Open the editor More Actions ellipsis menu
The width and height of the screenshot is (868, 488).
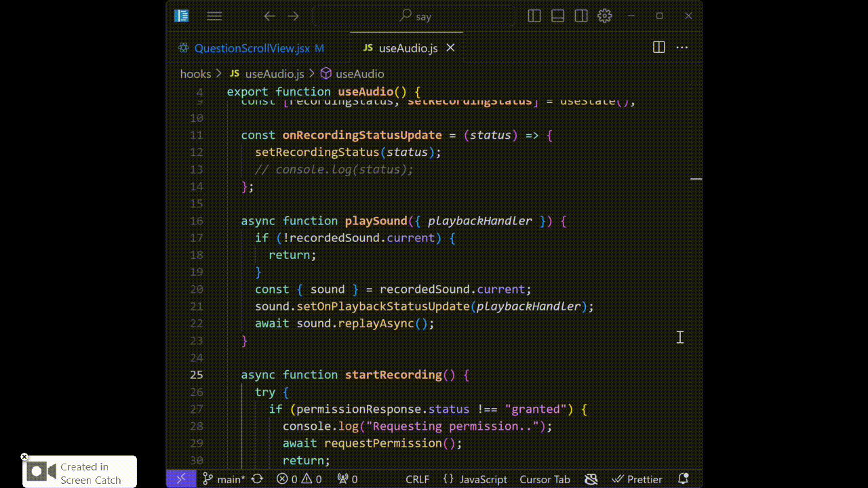pos(682,47)
